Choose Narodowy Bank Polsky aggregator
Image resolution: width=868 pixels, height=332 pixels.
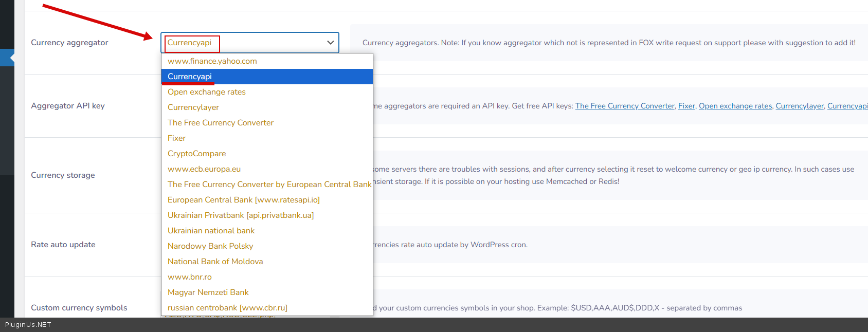pos(210,246)
